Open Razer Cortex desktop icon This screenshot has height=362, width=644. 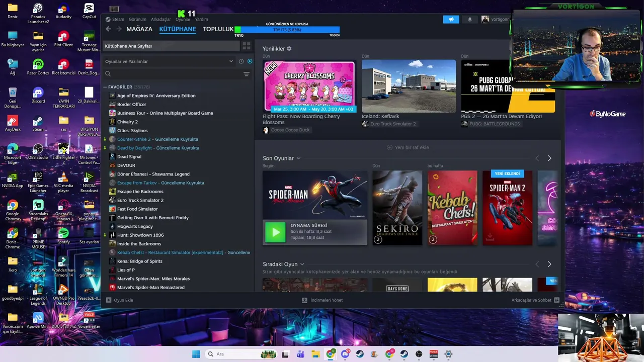(x=38, y=67)
